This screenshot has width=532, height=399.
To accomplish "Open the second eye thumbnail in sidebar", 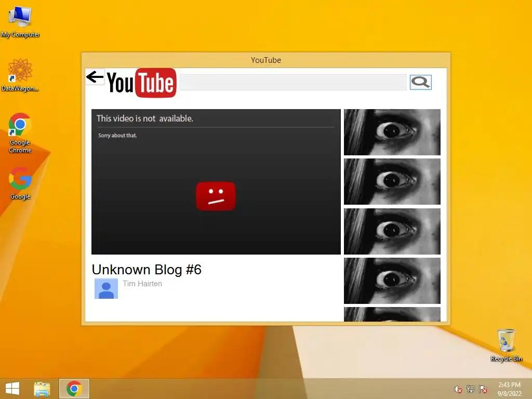I will pos(392,181).
